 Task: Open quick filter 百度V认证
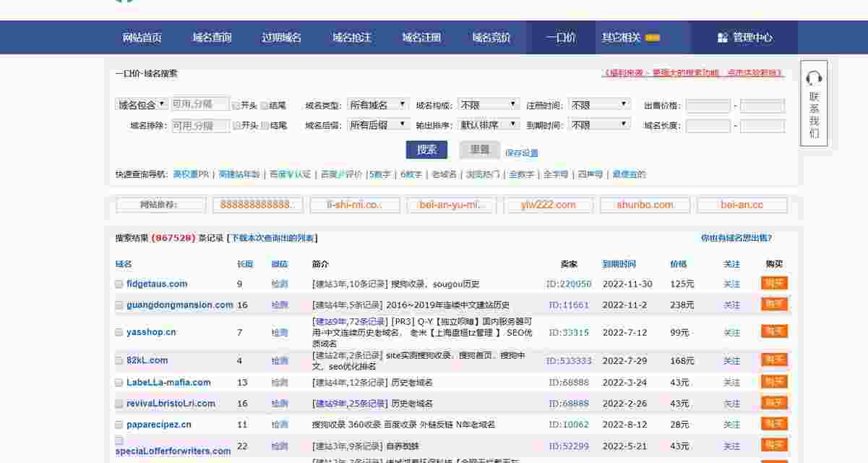pyautogui.click(x=290, y=174)
